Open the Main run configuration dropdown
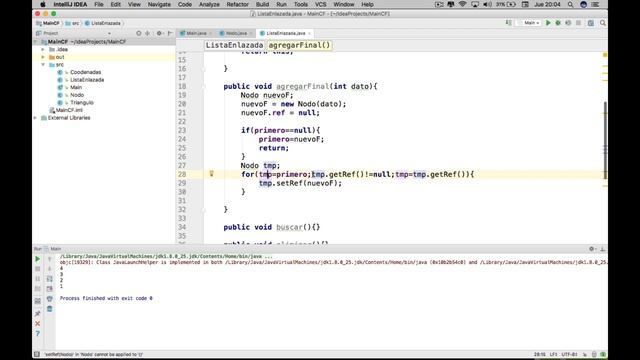Screen dimensions: 640x360 [x=529, y=23]
